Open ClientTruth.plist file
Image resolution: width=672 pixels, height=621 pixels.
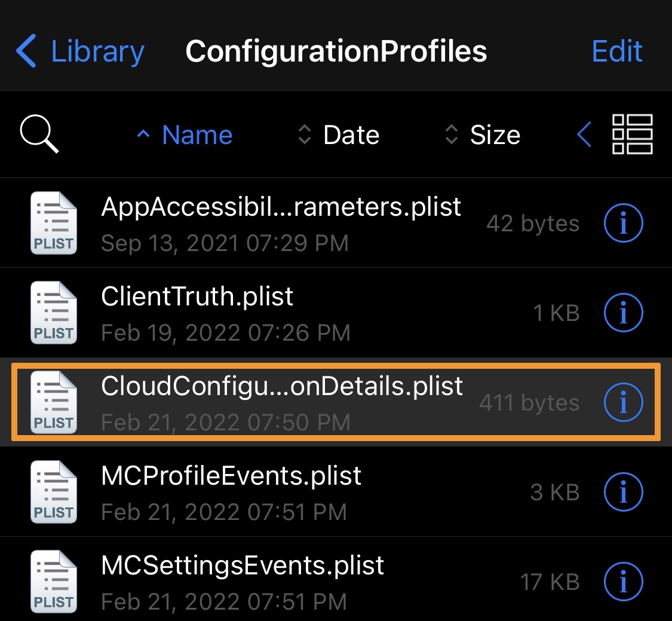tap(336, 313)
